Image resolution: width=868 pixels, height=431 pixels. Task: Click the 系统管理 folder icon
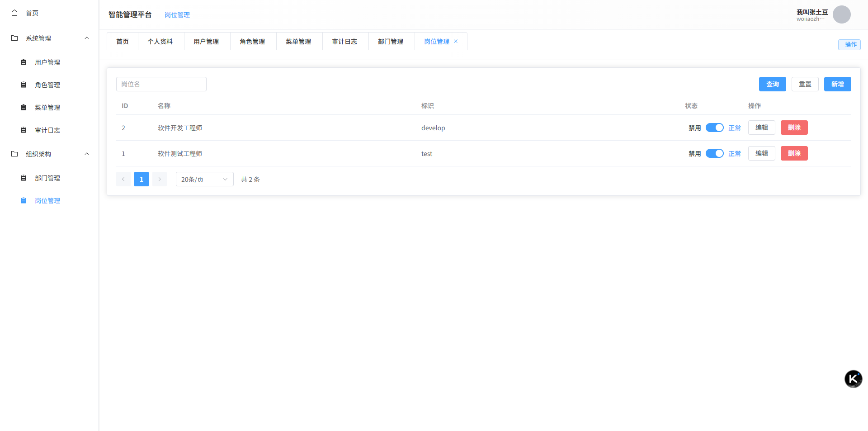point(14,38)
